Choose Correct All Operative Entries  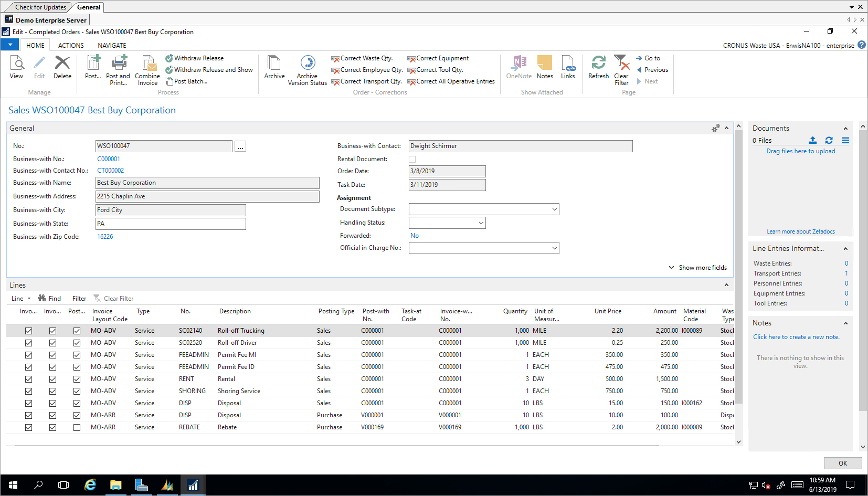451,81
